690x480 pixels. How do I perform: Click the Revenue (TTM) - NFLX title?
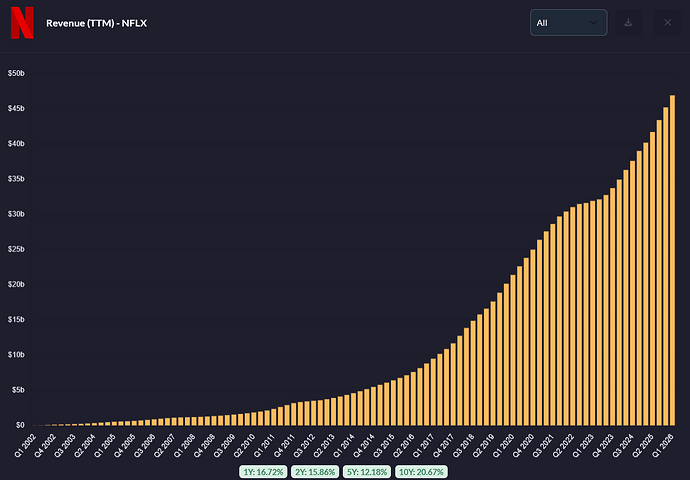point(96,23)
